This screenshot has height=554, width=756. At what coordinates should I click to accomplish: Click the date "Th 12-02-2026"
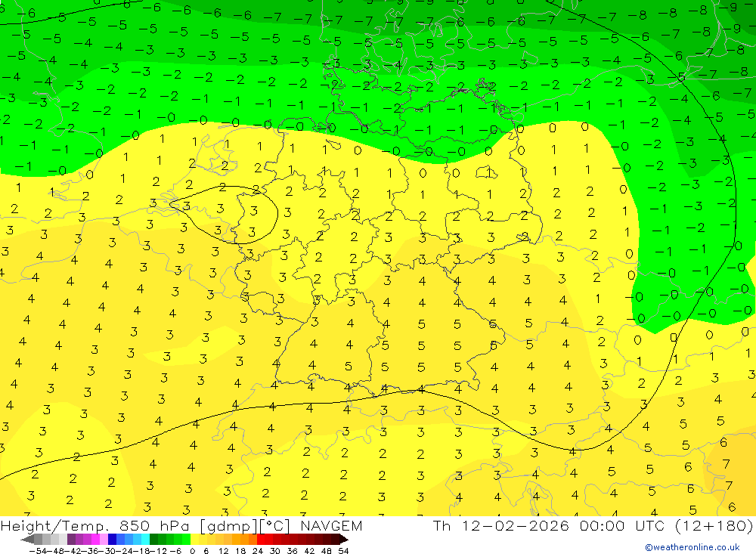point(501,525)
